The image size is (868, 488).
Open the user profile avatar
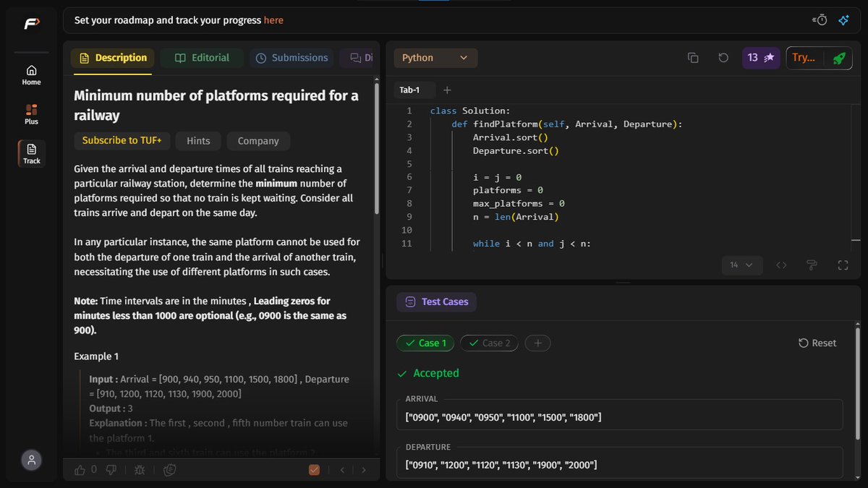[x=31, y=460]
